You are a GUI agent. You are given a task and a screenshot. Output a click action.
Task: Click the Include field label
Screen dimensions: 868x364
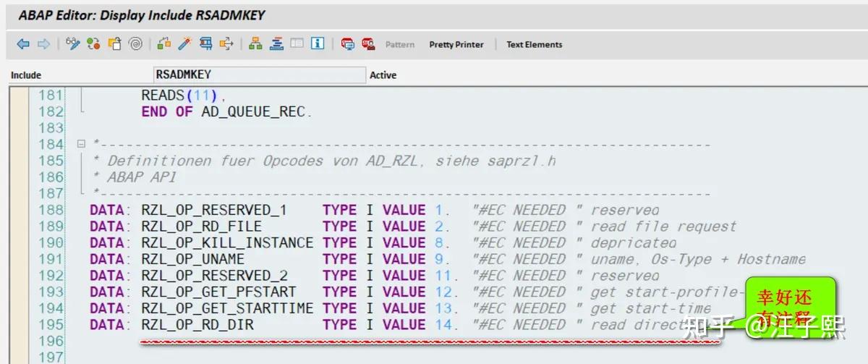pyautogui.click(x=26, y=75)
